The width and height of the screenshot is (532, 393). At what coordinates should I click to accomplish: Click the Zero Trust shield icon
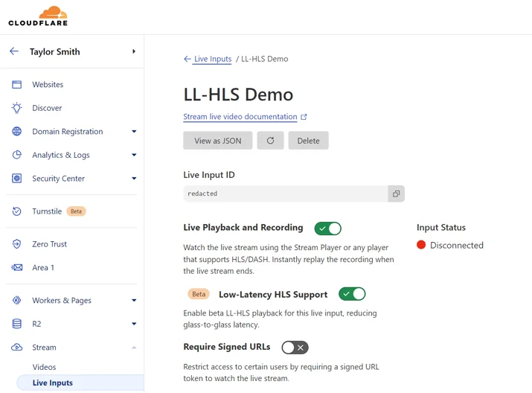click(16, 244)
